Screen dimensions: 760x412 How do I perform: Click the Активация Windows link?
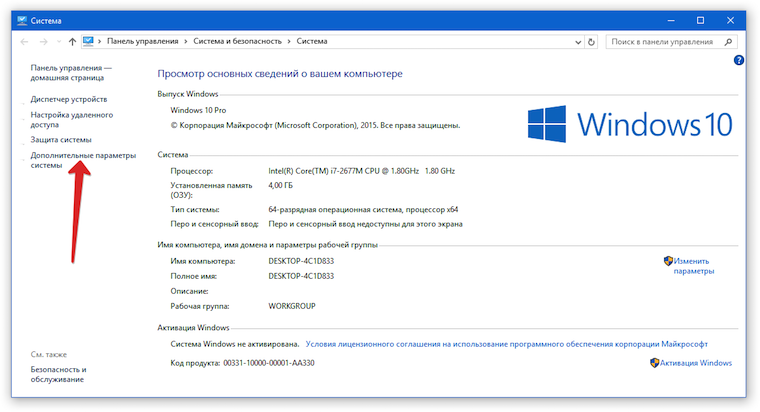(x=697, y=363)
